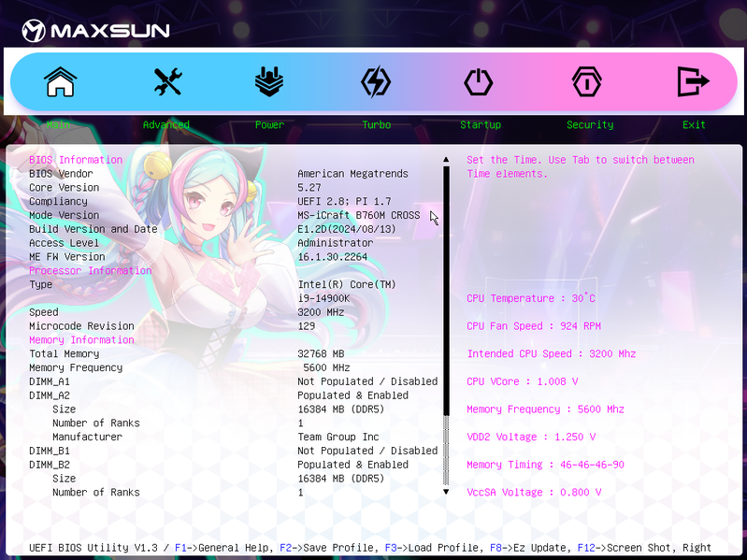Click the Intended CPU Speed reading
This screenshot has height=560, width=747.
click(x=552, y=353)
